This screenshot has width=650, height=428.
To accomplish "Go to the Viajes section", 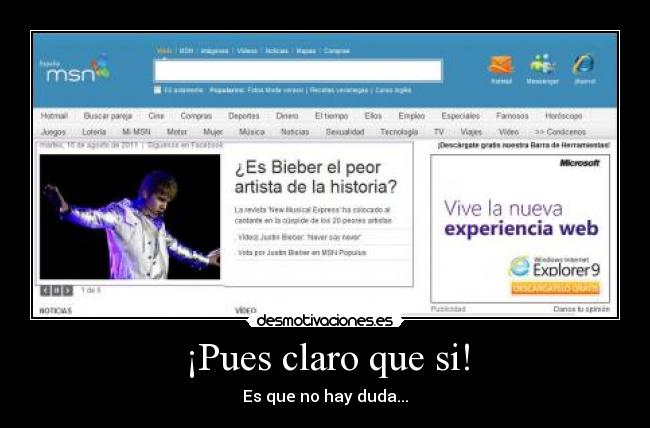I will tap(471, 132).
